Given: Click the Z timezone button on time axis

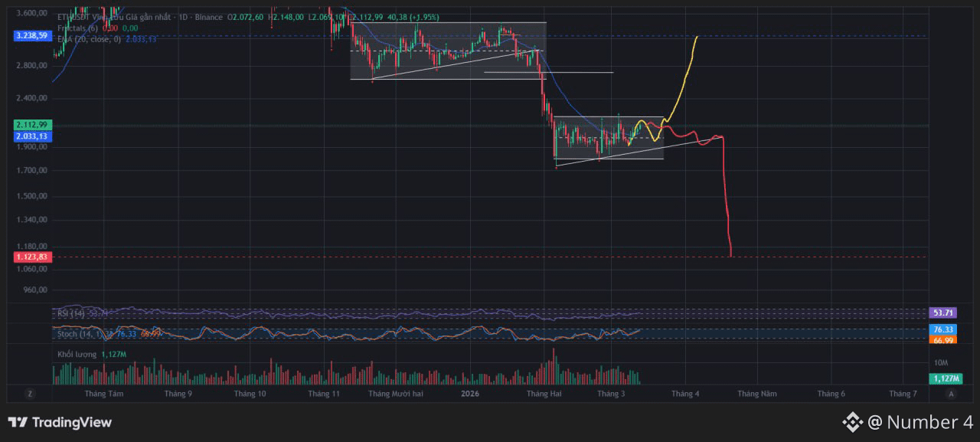Looking at the screenshot, I should pos(29,394).
